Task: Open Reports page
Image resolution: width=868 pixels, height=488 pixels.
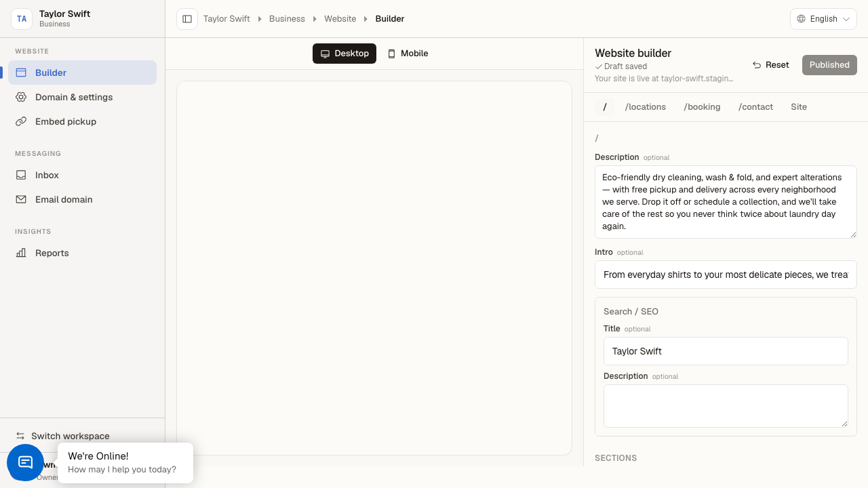Action: pyautogui.click(x=82, y=253)
